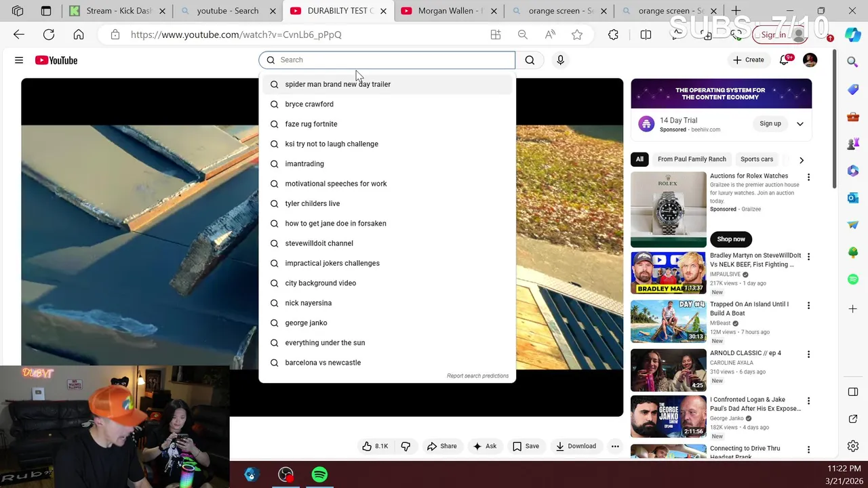Start voice search with the microphone icon
This screenshot has height=488, width=868.
pyautogui.click(x=560, y=60)
